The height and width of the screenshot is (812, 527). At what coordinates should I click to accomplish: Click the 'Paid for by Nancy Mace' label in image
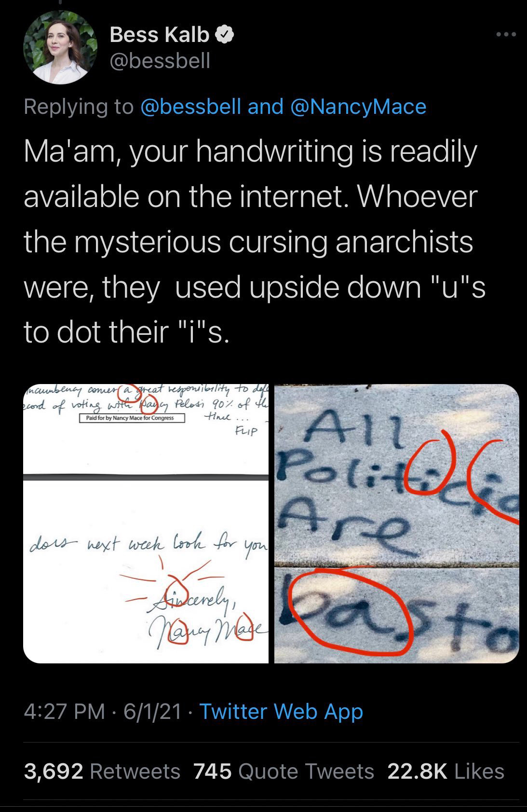click(132, 418)
